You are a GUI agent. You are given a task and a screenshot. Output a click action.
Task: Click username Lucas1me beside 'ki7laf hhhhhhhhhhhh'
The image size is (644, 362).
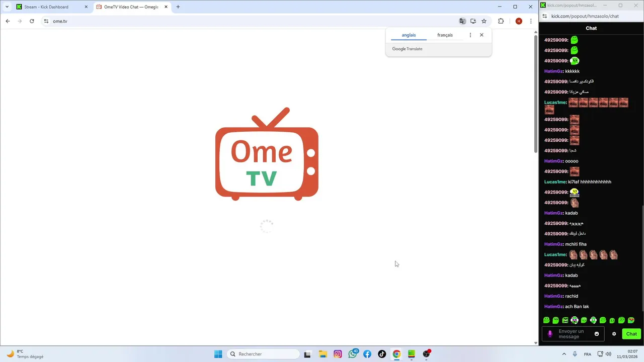(555, 182)
